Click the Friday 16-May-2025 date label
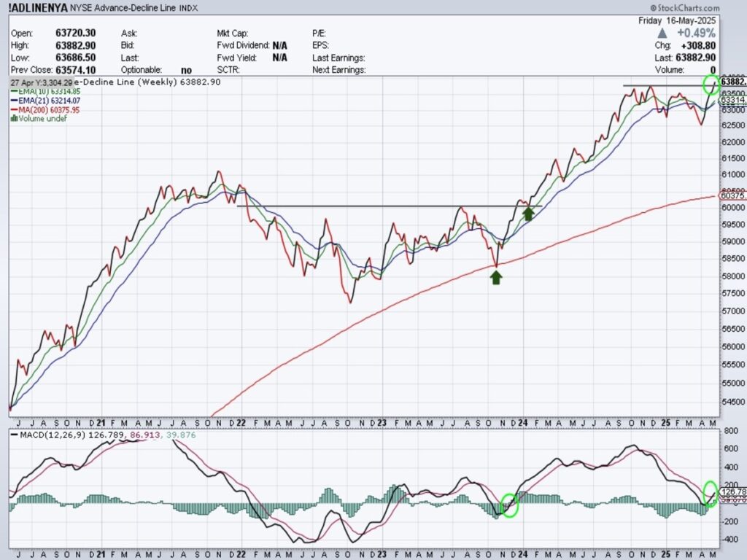Viewport: 747px width, 560px height. (x=678, y=22)
